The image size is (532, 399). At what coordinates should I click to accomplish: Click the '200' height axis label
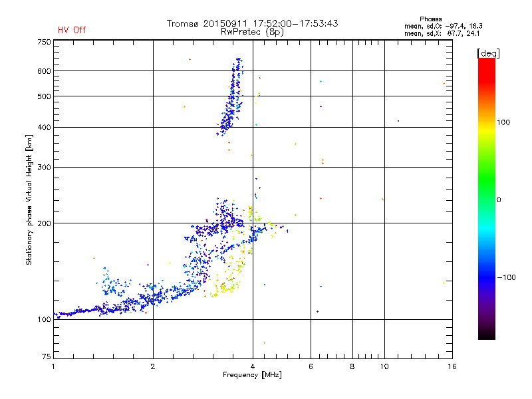coord(44,223)
